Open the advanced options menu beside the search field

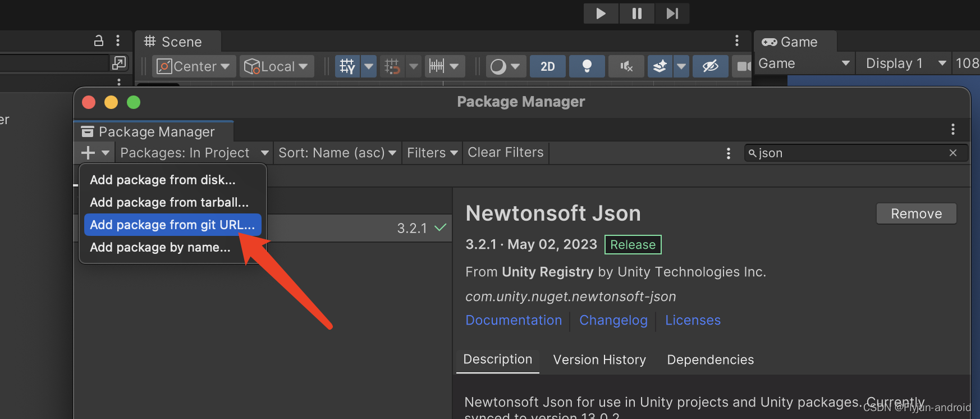tap(729, 153)
